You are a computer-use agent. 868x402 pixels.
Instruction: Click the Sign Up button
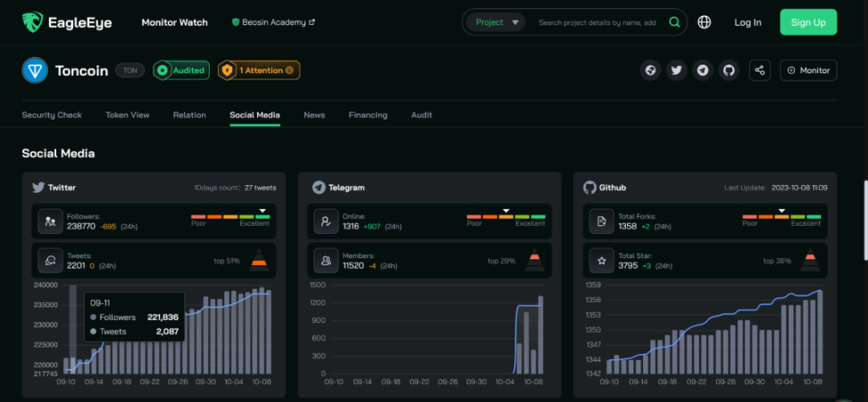coord(807,22)
